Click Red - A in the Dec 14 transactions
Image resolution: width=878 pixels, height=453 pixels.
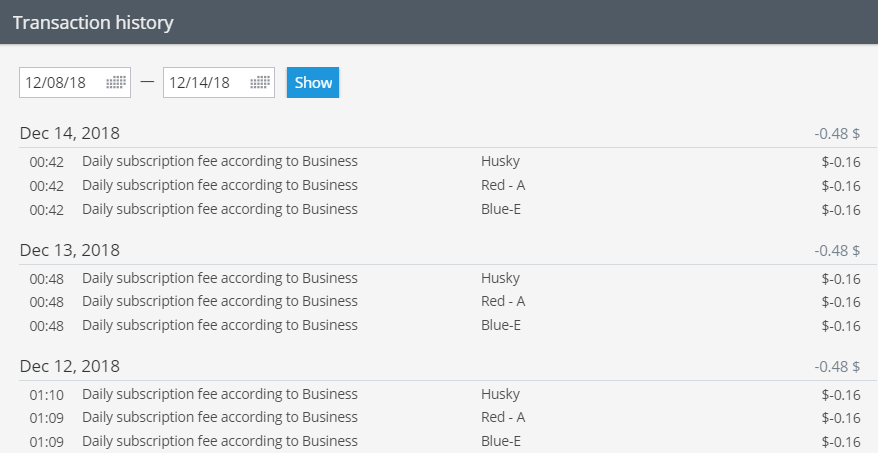point(503,185)
